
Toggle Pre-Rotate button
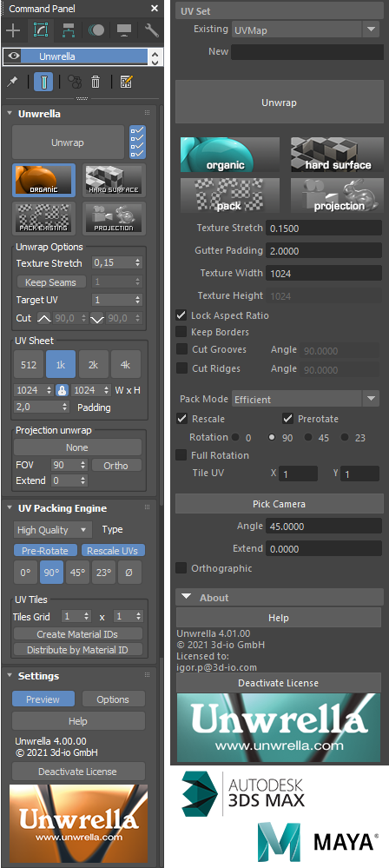45,551
